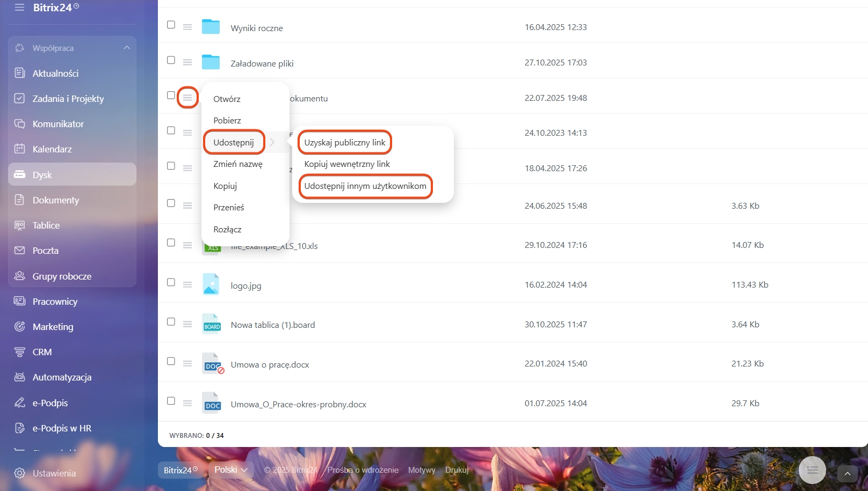Choose Uzyskaj publiczny link from submenu
The width and height of the screenshot is (868, 491).
[x=345, y=142]
